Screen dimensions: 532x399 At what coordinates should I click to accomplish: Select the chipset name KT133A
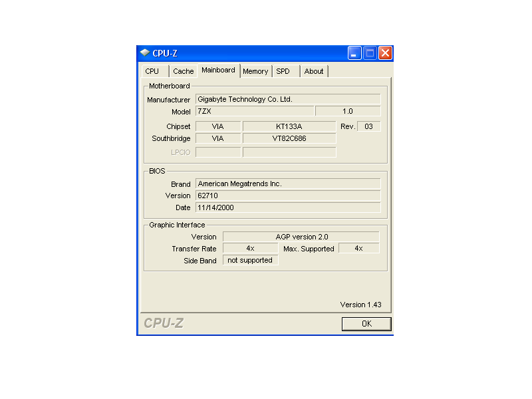tap(289, 126)
